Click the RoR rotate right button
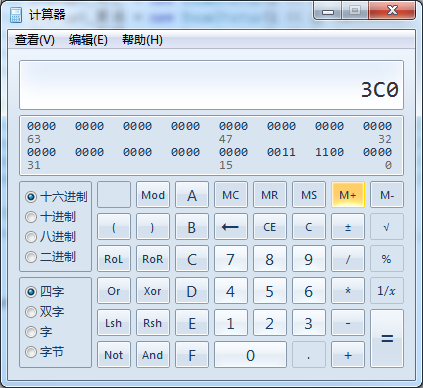 pyautogui.click(x=153, y=259)
